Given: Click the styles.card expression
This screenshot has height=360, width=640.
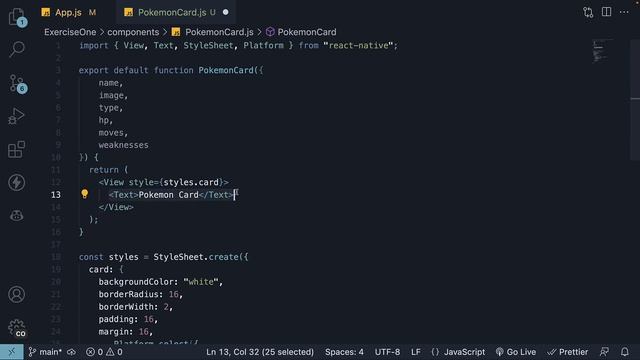Looking at the screenshot, I should point(191,182).
